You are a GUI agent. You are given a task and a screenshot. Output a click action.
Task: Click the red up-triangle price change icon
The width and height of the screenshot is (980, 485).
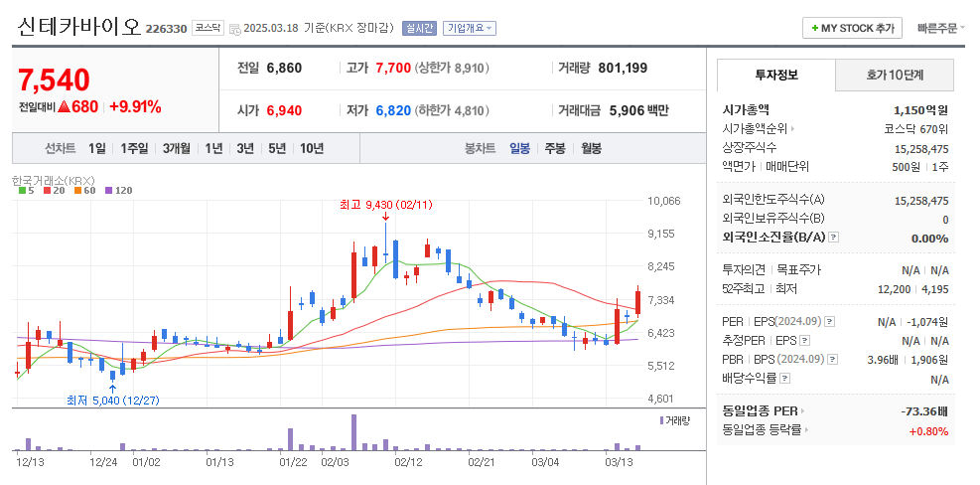pos(64,107)
